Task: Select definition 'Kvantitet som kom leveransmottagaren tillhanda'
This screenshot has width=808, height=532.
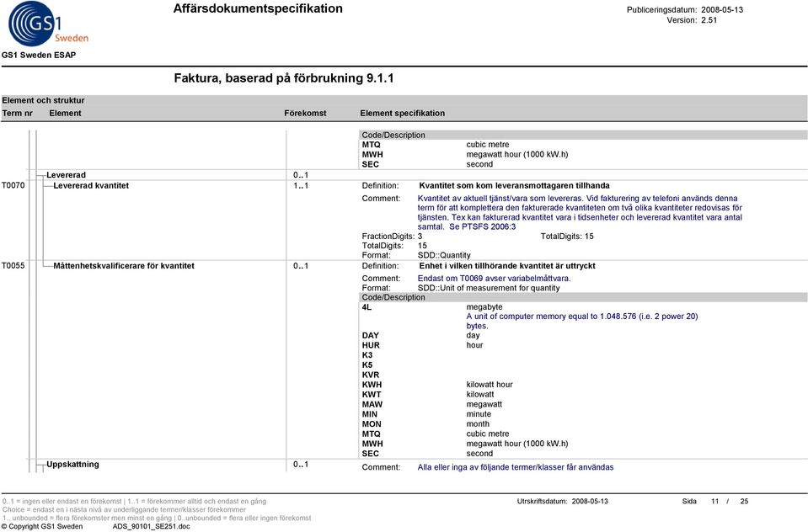Action: click(x=514, y=185)
